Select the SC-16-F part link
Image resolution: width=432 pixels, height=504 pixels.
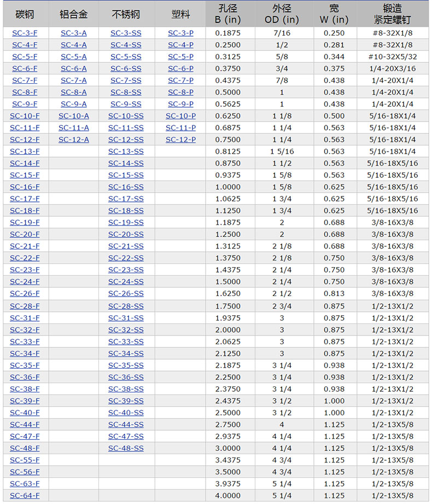(25, 187)
